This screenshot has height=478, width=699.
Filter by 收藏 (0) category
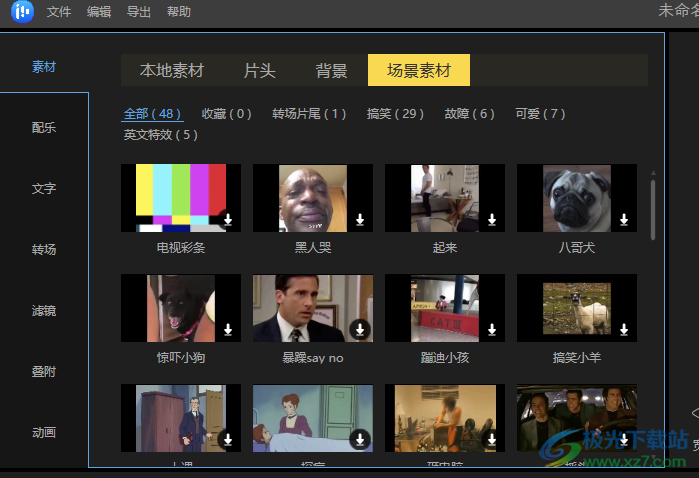coord(226,114)
